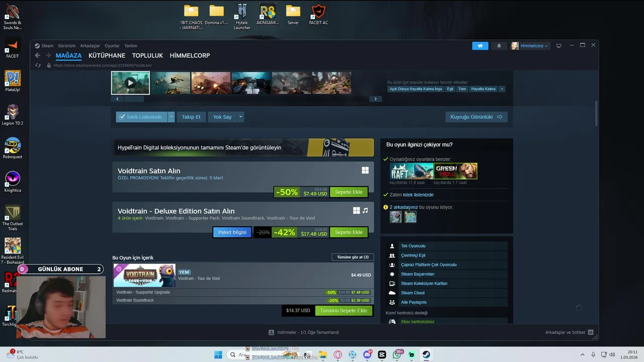Open Discord from the taskbar
The height and width of the screenshot is (362, 644).
point(367,354)
